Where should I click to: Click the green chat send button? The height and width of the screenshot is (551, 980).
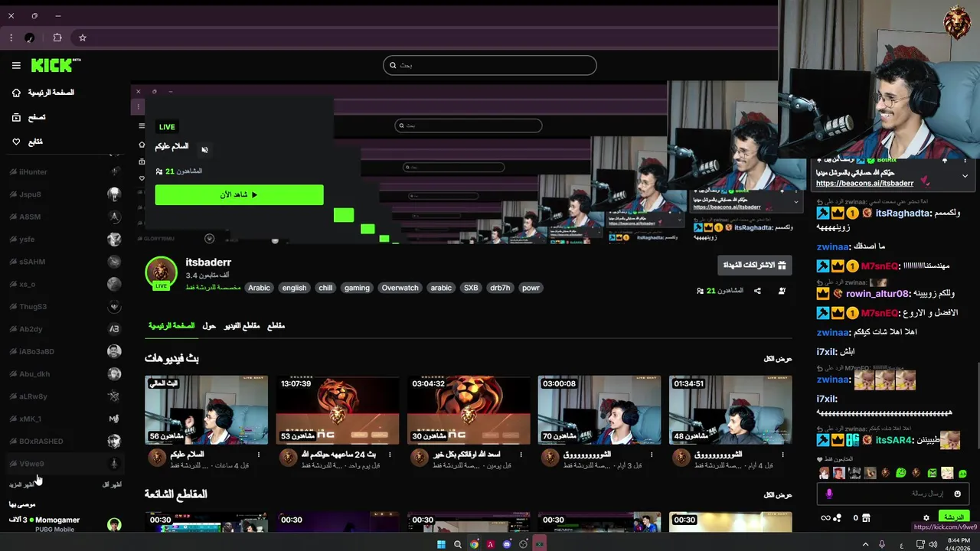click(953, 517)
